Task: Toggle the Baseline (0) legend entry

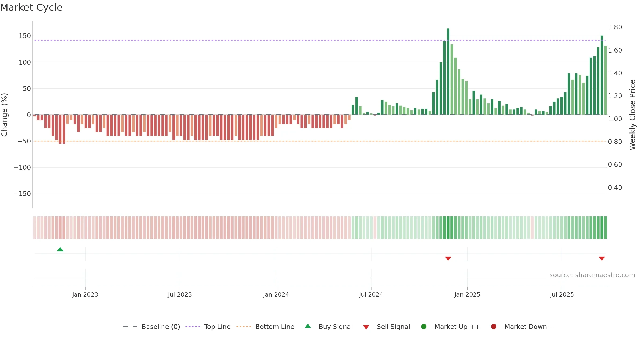Action: tap(151, 327)
